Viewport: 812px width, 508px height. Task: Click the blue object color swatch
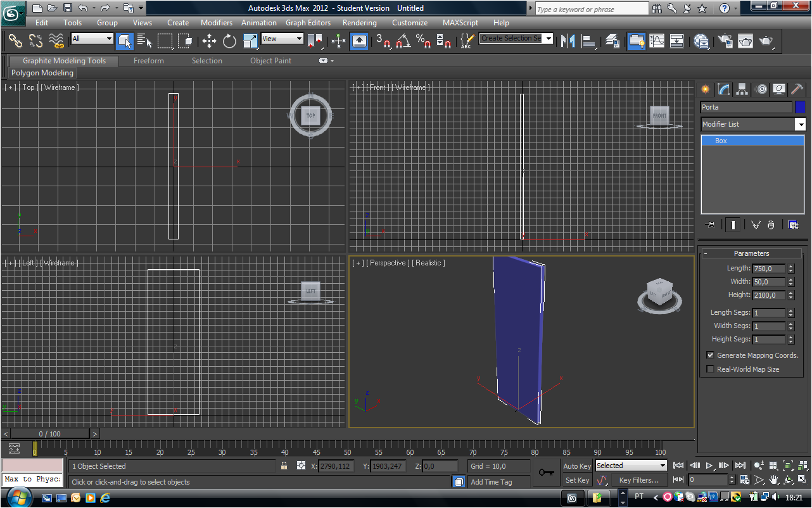pyautogui.click(x=800, y=107)
